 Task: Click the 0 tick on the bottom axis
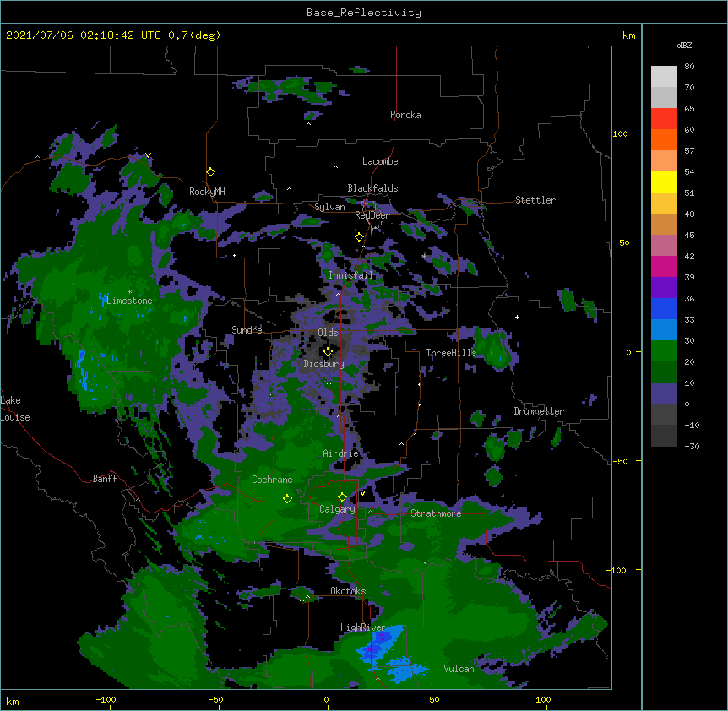tap(326, 699)
